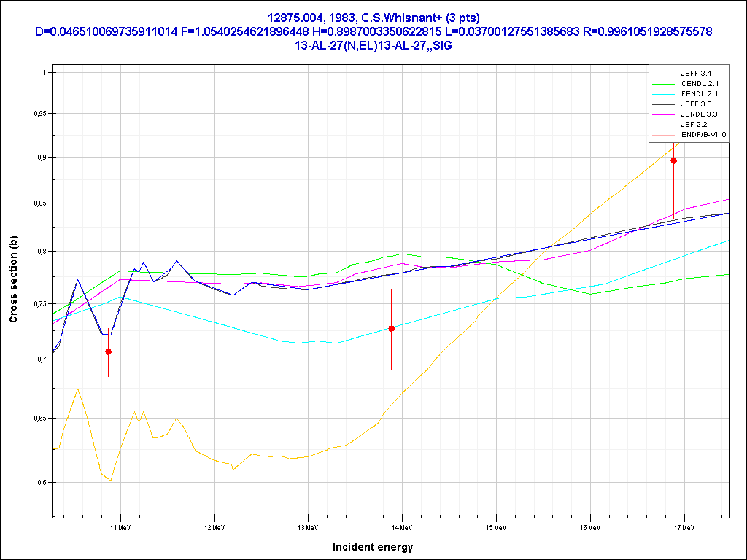Click the red data point near 14 MeV
This screenshot has width=747, height=560.
pyautogui.click(x=392, y=329)
